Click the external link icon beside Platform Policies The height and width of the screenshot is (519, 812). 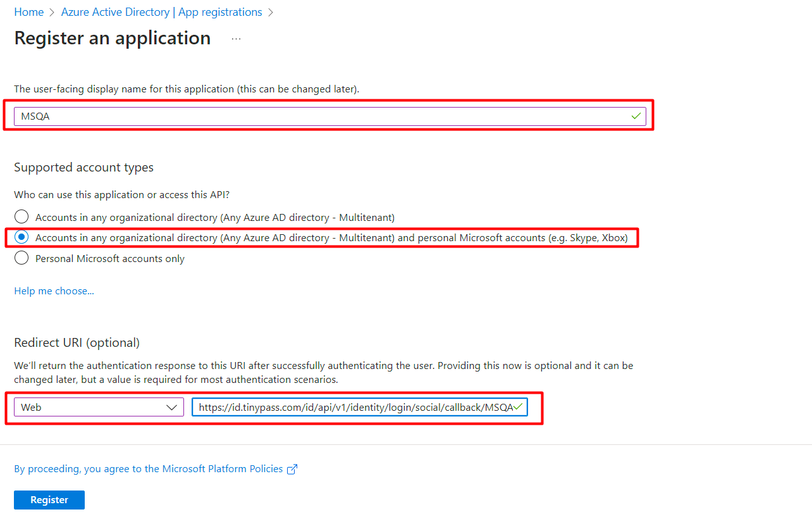(x=292, y=470)
